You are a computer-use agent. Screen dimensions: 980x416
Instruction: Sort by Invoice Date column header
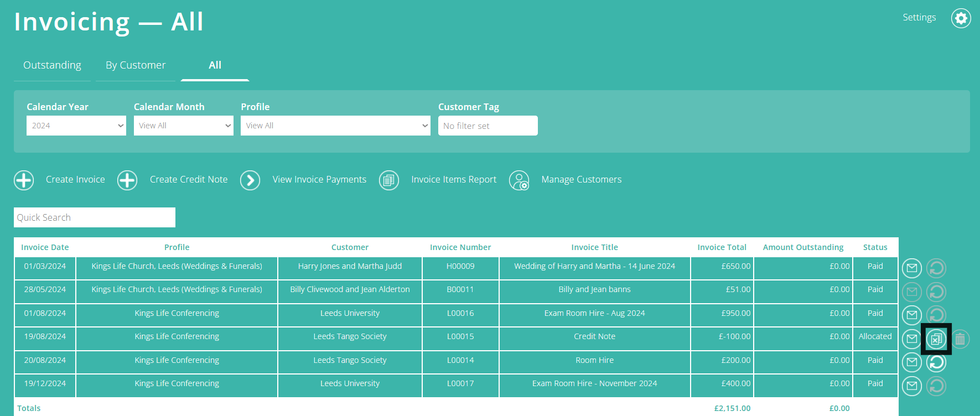[x=45, y=247]
